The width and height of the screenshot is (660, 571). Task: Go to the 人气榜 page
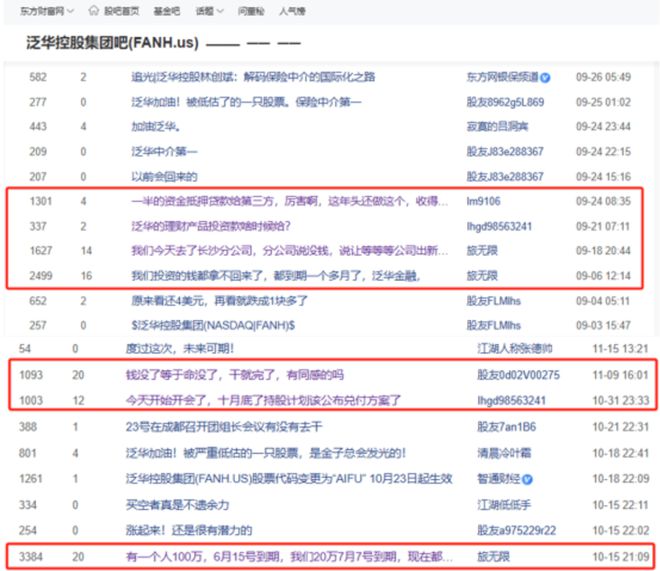pyautogui.click(x=292, y=11)
